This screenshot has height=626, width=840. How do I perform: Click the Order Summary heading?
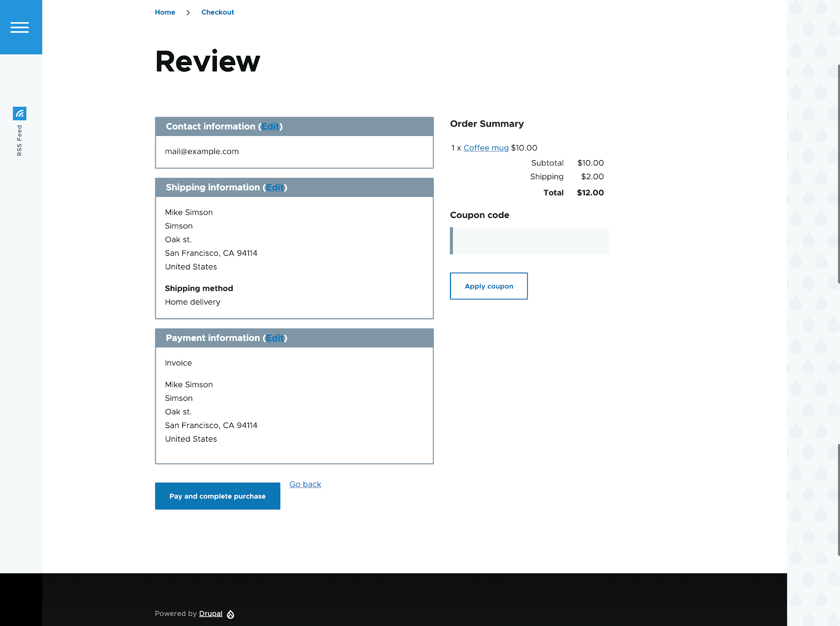tap(487, 124)
